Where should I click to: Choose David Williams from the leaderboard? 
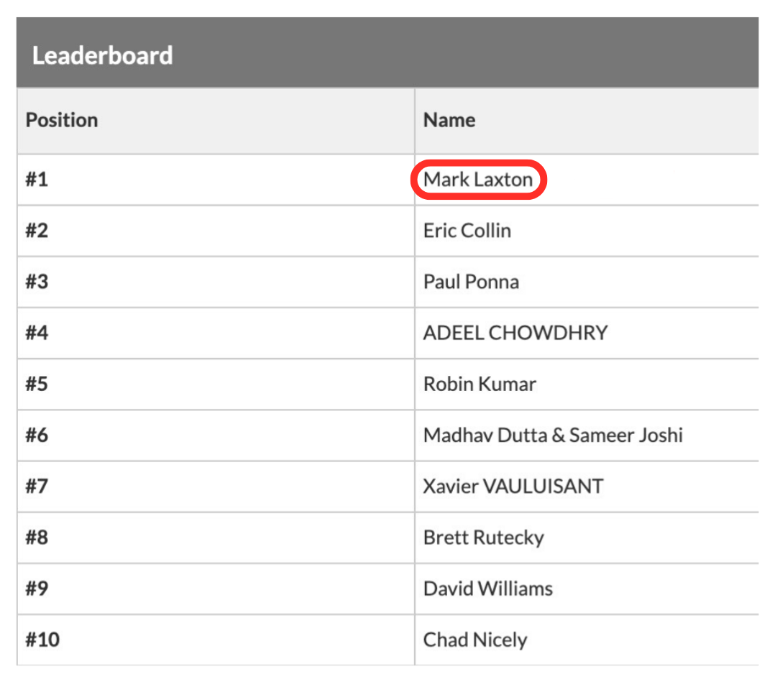pyautogui.click(x=488, y=589)
